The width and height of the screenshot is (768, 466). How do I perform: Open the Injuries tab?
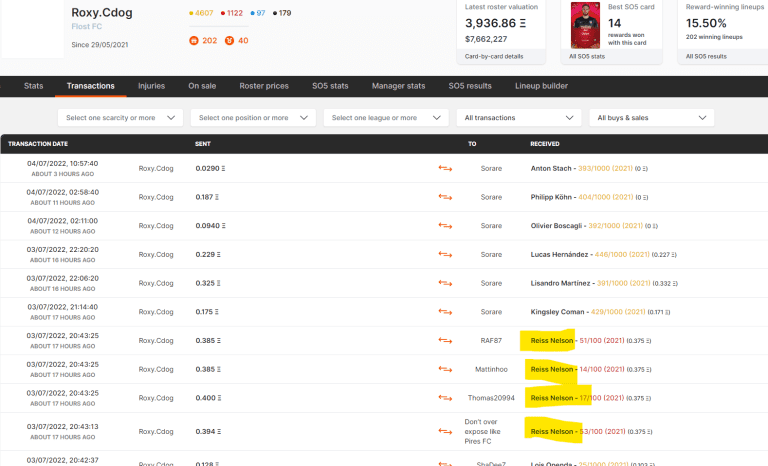151,86
